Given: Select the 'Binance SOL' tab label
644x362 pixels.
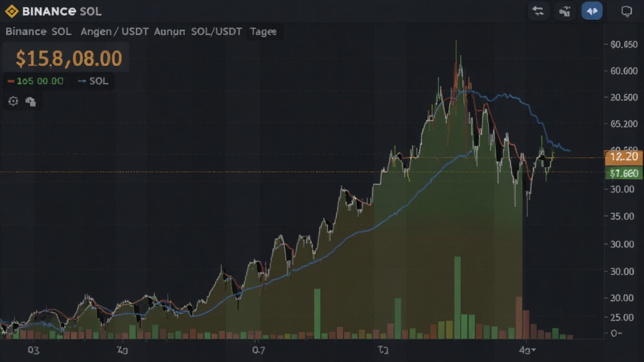Looking at the screenshot, I should tap(38, 31).
